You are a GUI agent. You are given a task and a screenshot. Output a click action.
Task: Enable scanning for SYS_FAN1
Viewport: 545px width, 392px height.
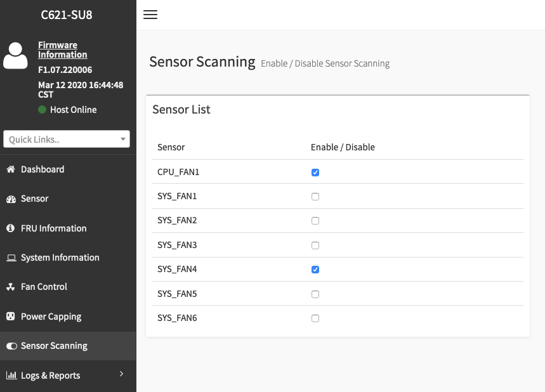(315, 197)
